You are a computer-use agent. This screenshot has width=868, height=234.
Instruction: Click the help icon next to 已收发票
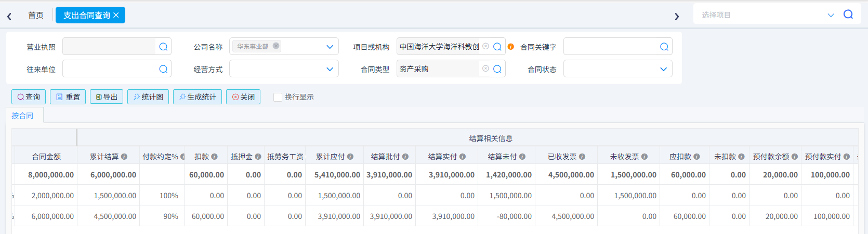(582, 157)
